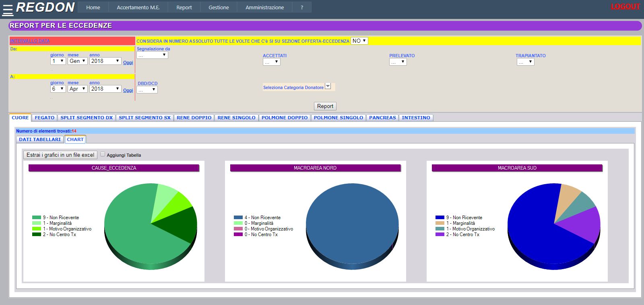Expand Seleziona Categoria Donatore arrow icon
Viewport: 644px width, 305px height.
pyautogui.click(x=328, y=86)
